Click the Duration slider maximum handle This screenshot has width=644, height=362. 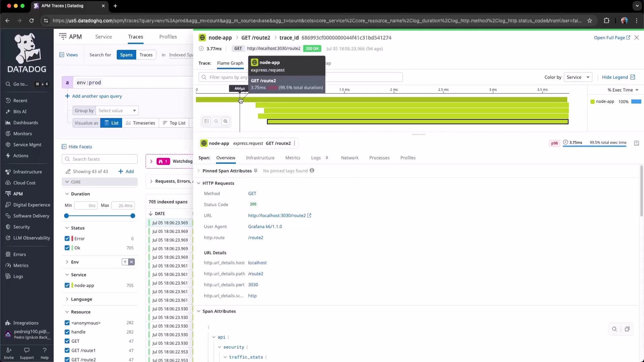point(133,216)
